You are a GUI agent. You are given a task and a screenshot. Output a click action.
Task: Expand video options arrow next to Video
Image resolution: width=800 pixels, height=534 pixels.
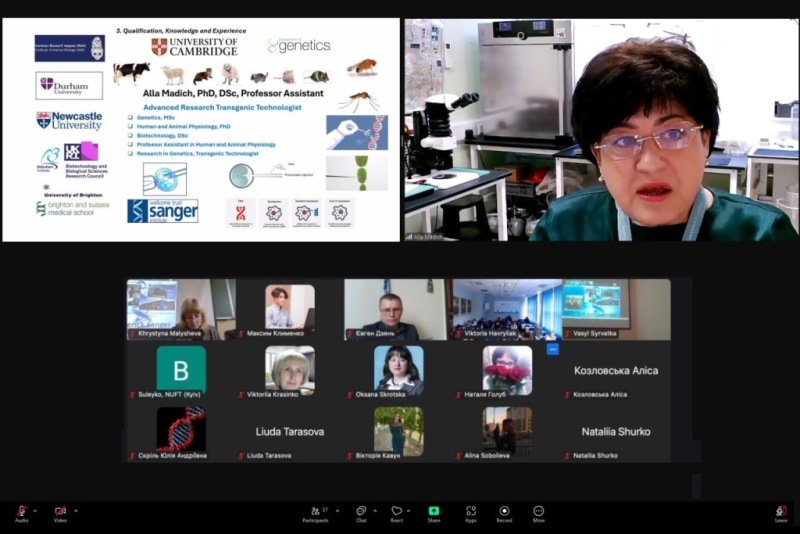(x=76, y=511)
